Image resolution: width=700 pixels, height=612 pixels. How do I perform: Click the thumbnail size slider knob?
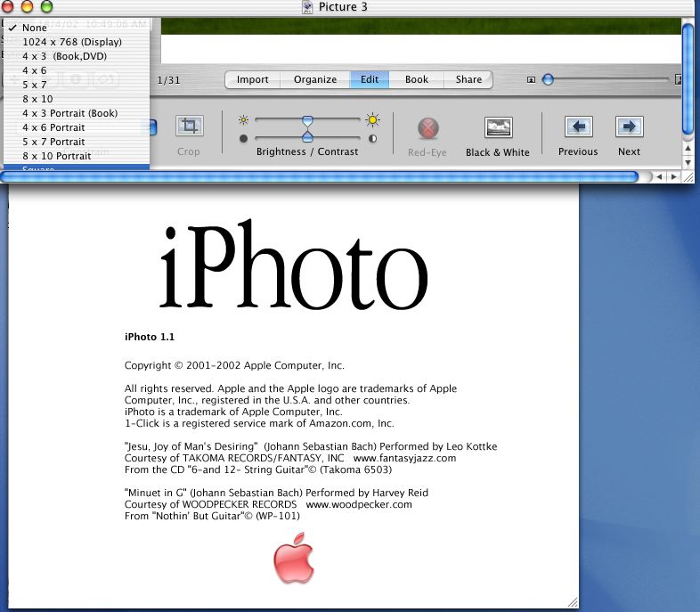click(x=548, y=80)
